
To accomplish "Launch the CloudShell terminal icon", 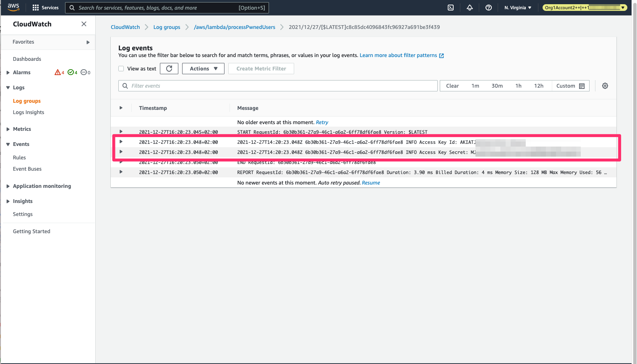I will pos(451,8).
